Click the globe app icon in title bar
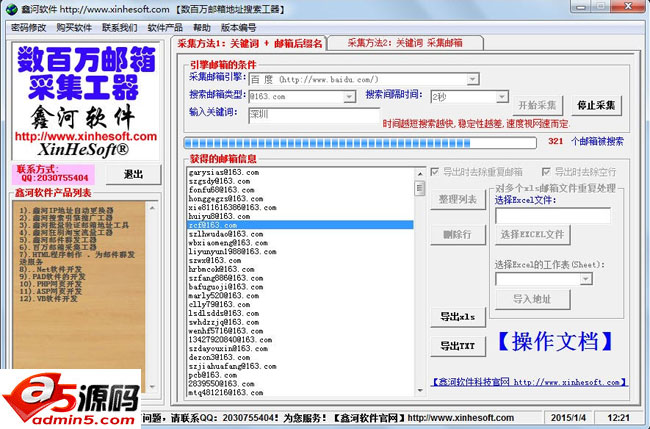Image resolution: width=650 pixels, height=429 pixels. 12,9
